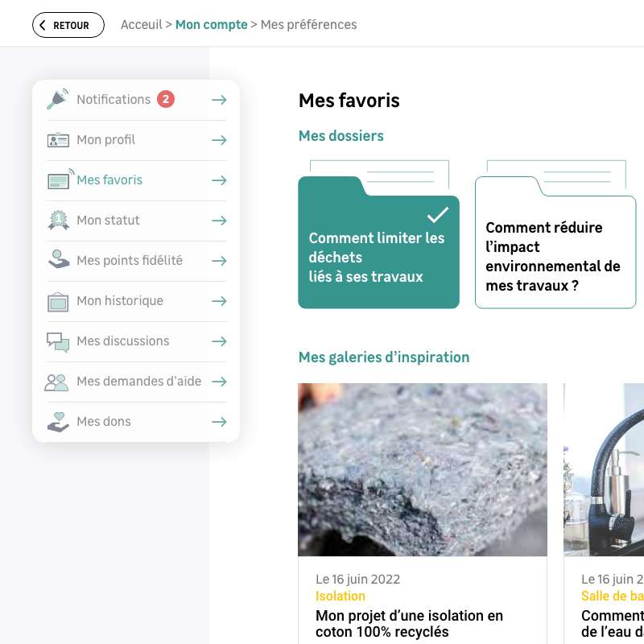Screen dimensions: 644x644
Task: Open the red notification count badge
Action: (166, 99)
